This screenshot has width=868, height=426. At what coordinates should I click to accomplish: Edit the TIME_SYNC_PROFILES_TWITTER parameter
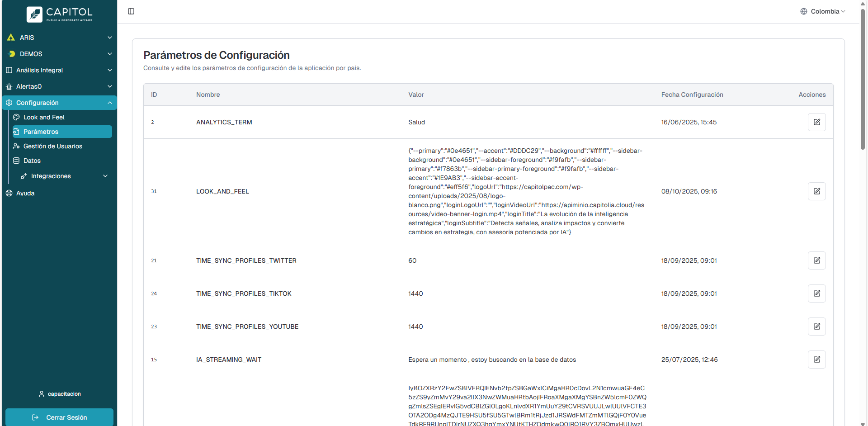click(816, 260)
